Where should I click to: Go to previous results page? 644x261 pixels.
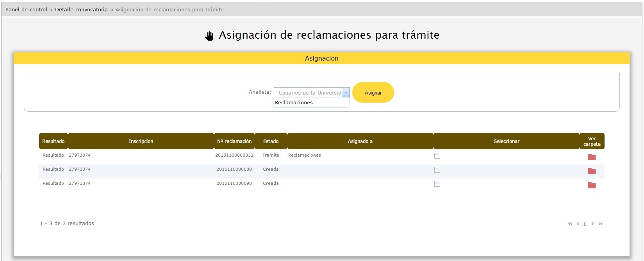coord(578,224)
